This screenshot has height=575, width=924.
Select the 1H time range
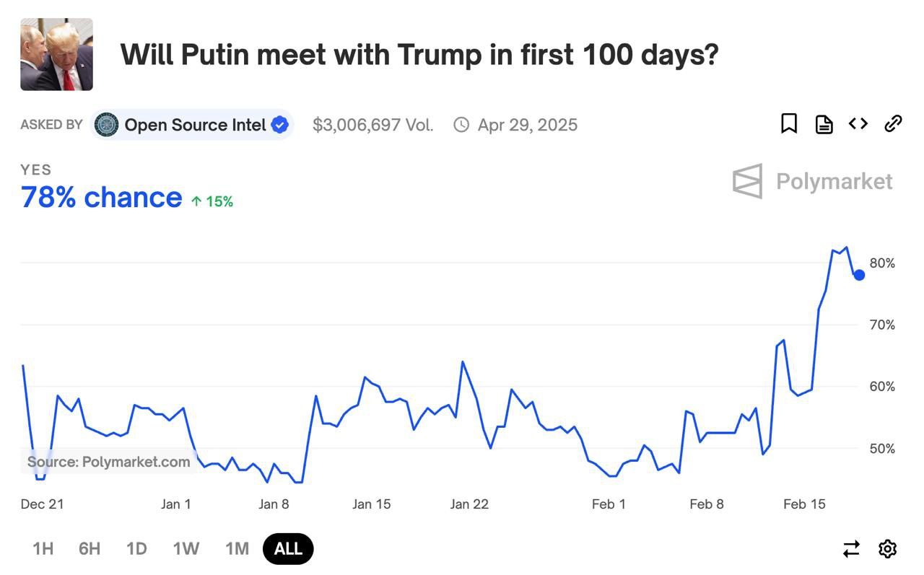[x=43, y=549]
